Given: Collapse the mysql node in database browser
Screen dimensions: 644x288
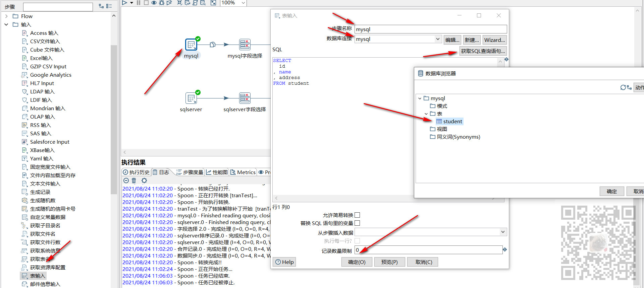Looking at the screenshot, I should click(420, 98).
